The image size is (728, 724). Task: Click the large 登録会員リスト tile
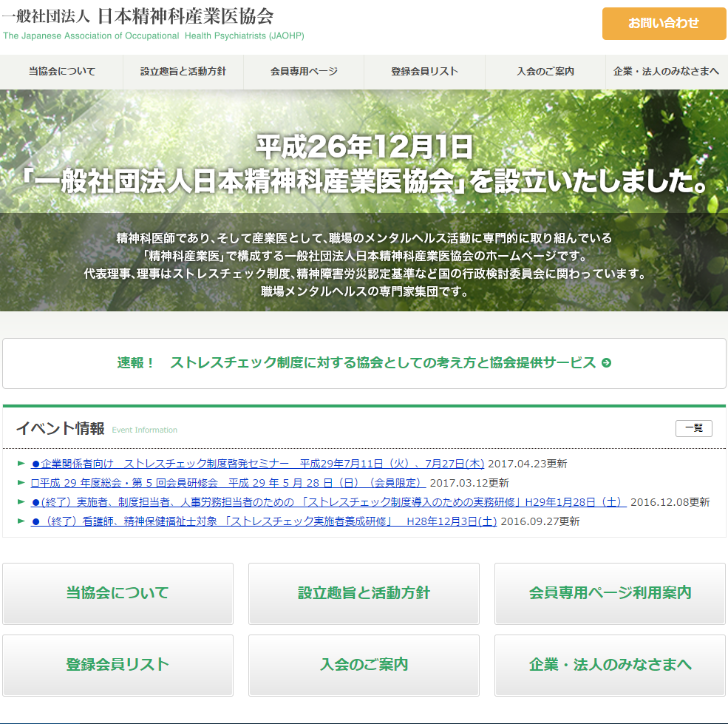(x=118, y=665)
